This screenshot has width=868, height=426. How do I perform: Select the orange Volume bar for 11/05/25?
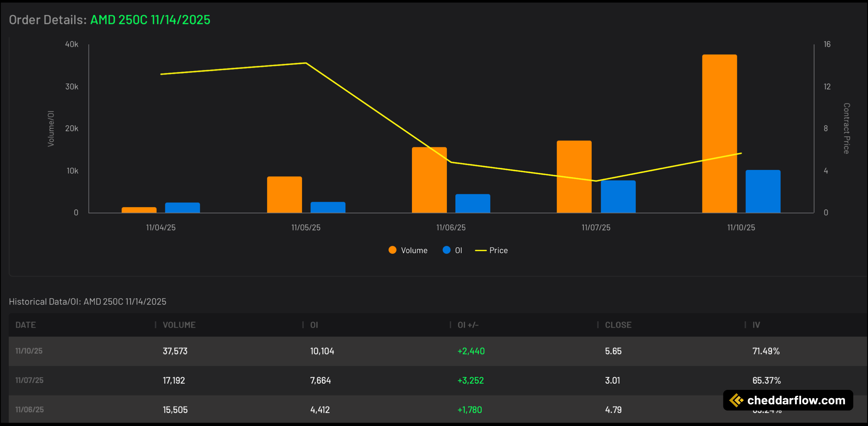click(284, 195)
